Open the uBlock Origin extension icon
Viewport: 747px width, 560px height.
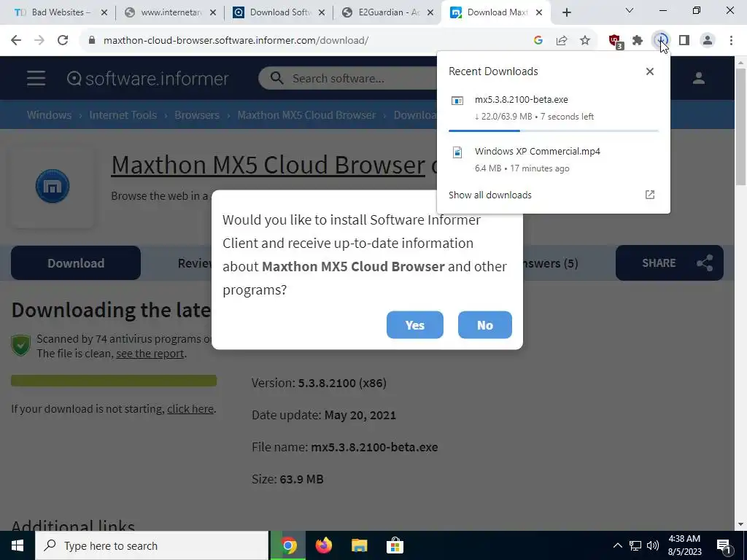[615, 41]
